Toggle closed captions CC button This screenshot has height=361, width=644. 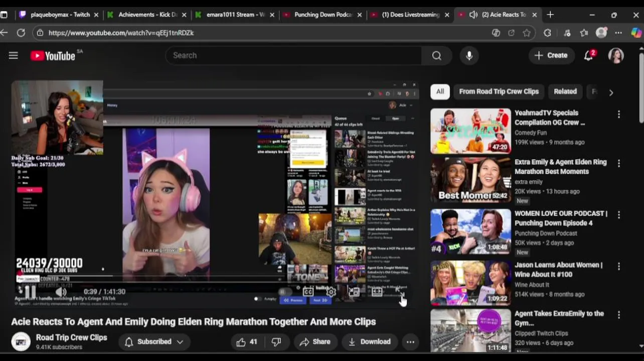[308, 292]
